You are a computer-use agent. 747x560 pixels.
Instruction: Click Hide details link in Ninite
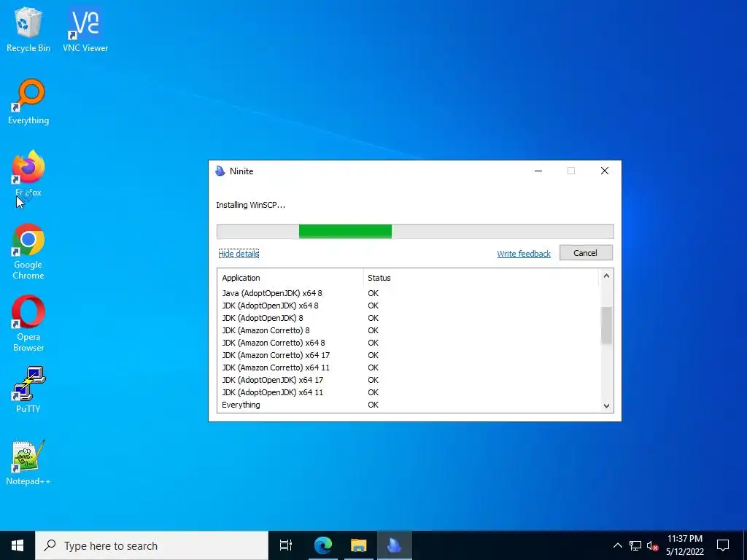click(x=239, y=253)
